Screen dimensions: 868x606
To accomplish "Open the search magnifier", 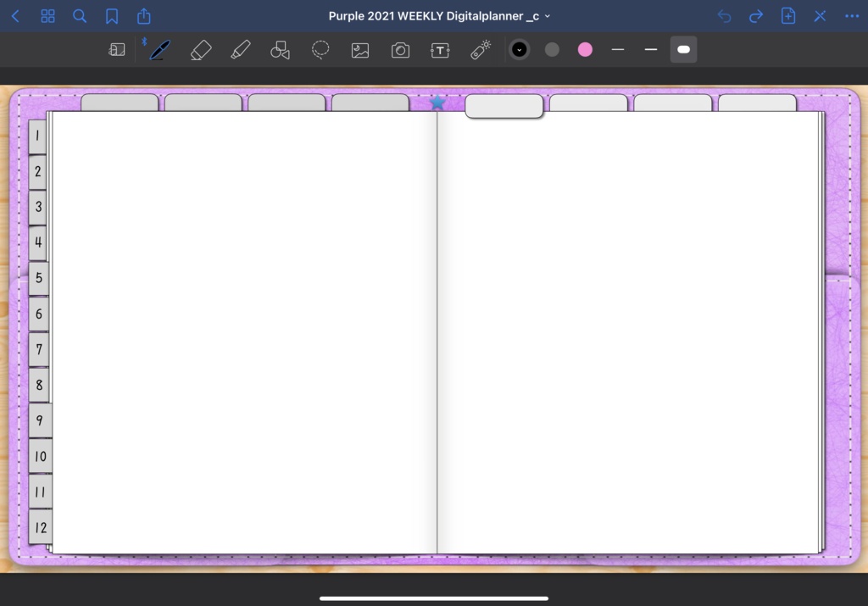I will pyautogui.click(x=80, y=16).
